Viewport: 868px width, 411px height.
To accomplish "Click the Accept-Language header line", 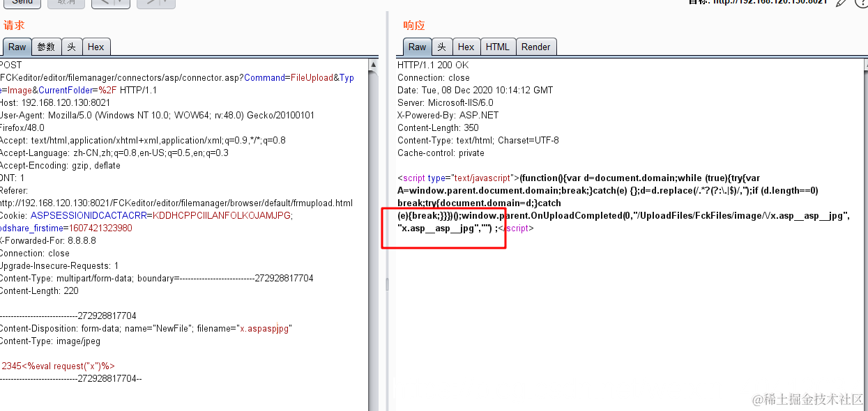I will point(114,153).
